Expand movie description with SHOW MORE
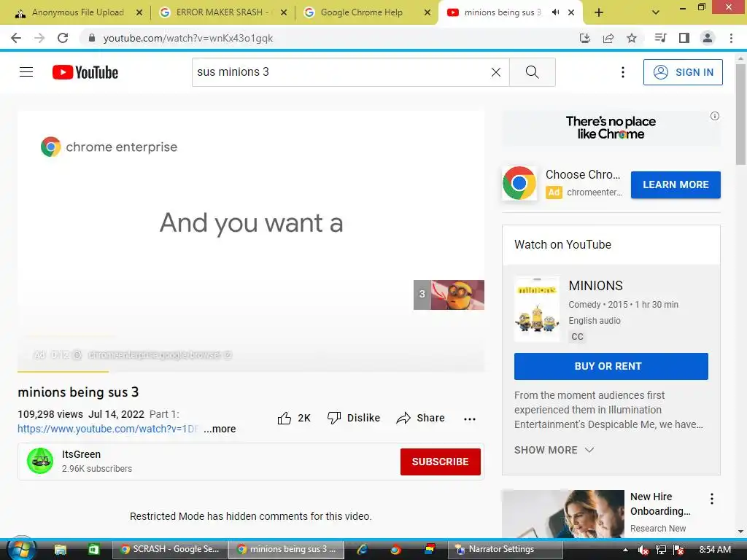747x560 pixels. pyautogui.click(x=554, y=450)
